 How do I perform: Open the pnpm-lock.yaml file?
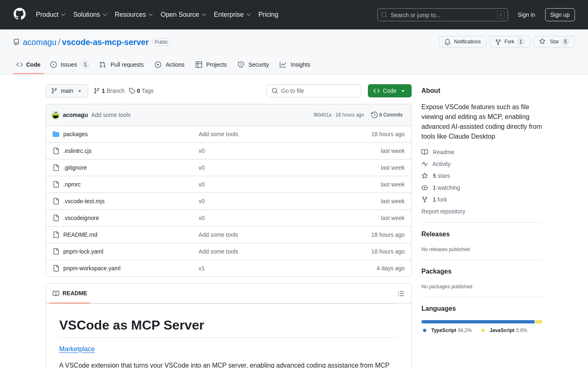coord(83,251)
